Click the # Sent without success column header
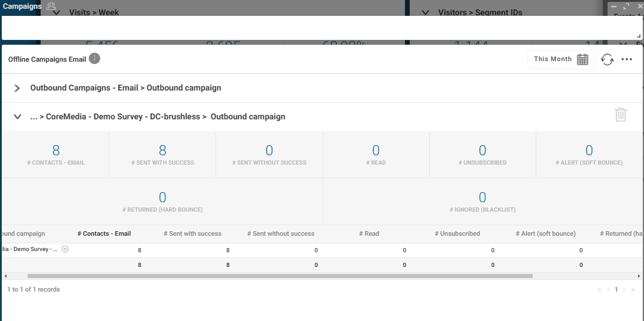Viewport: 644px width, 321px height. (281, 233)
